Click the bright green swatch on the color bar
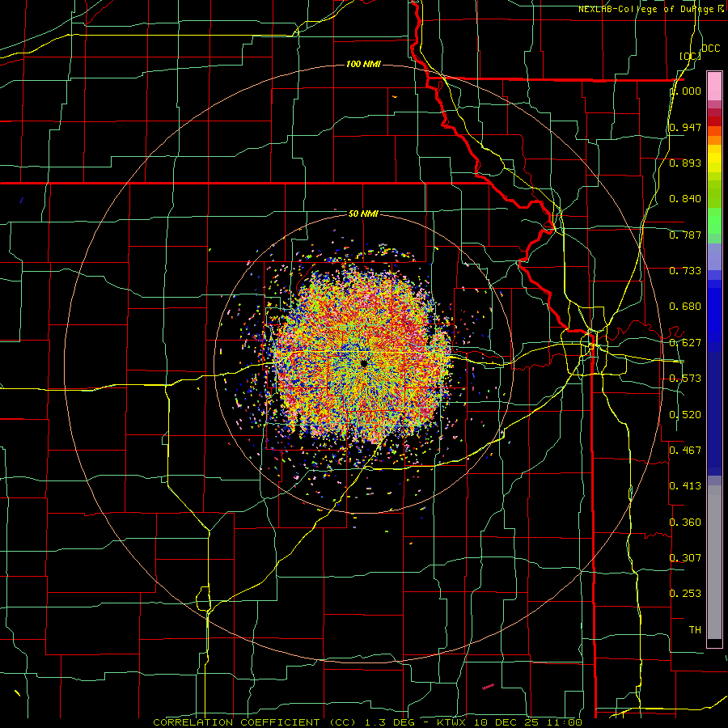 (714, 221)
